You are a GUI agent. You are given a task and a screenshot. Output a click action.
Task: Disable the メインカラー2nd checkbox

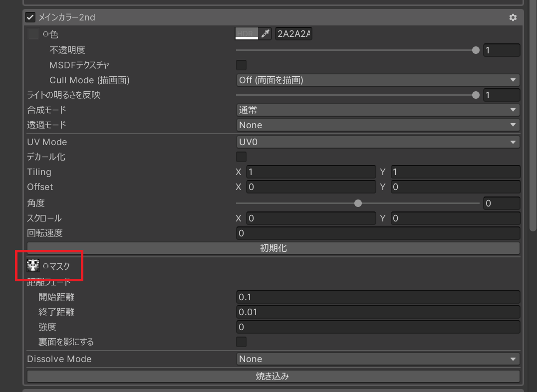click(30, 17)
